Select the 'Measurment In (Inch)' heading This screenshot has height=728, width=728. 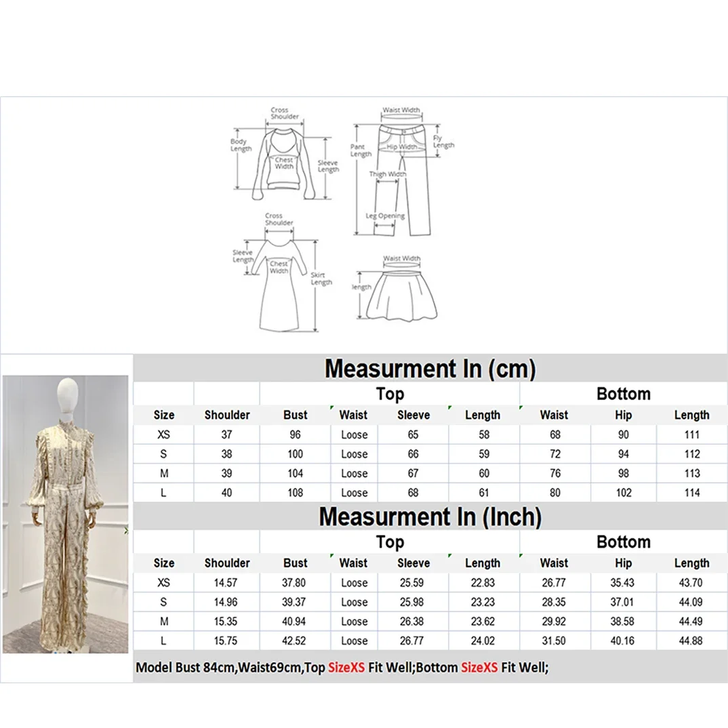430,517
